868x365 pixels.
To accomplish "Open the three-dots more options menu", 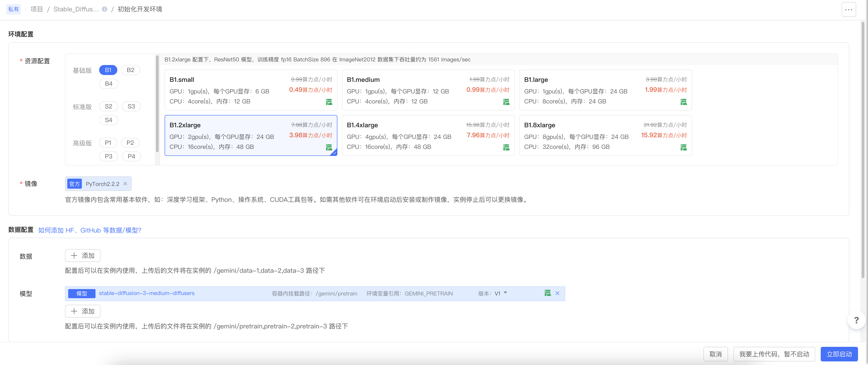I will tap(848, 9).
